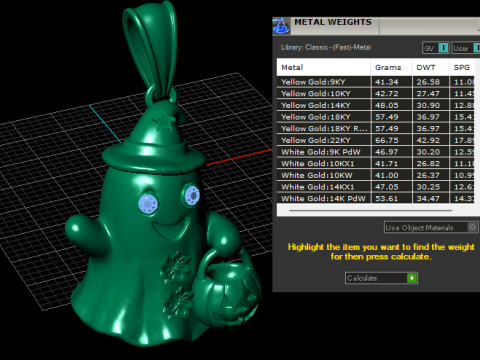Viewport: 480px width, 360px height.
Task: Select the White Gold:14KX1 row
Action: 376,187
